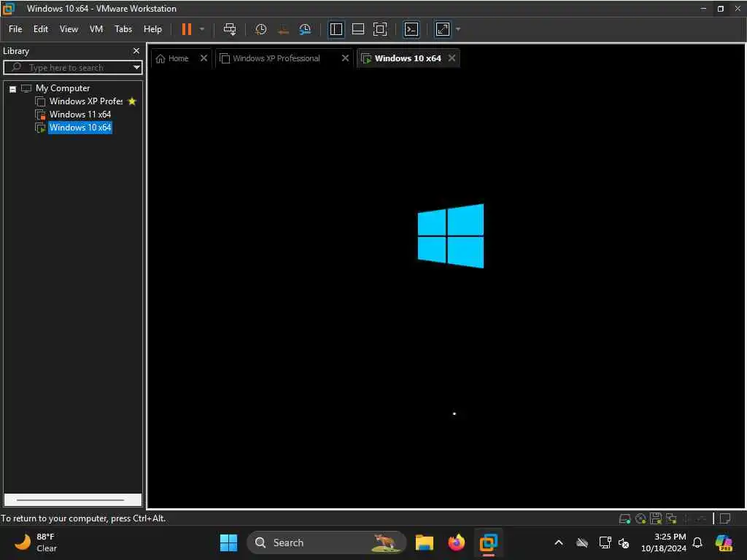Open Firefox from the taskbar

coord(457,542)
